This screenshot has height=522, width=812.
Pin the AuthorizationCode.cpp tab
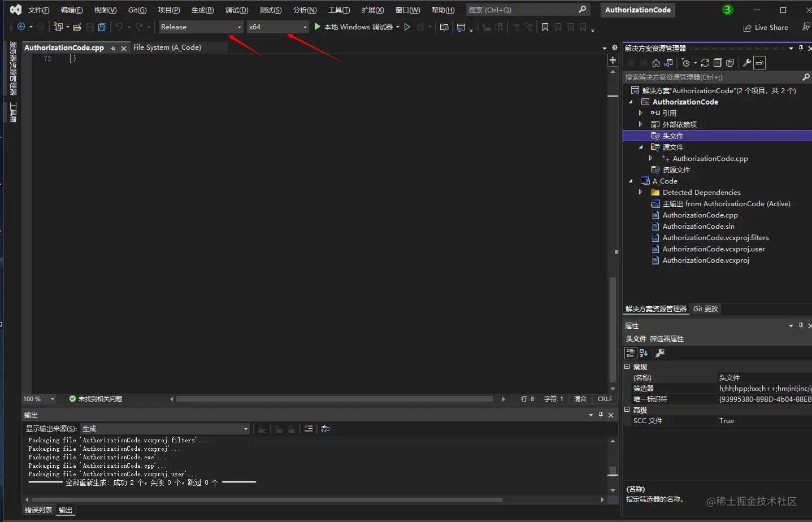[114, 48]
